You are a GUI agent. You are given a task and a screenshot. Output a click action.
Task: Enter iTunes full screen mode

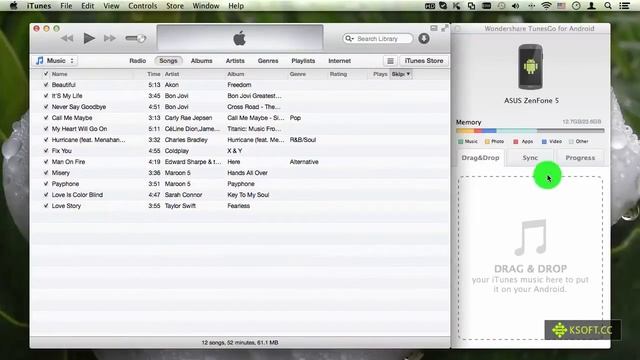point(444,28)
